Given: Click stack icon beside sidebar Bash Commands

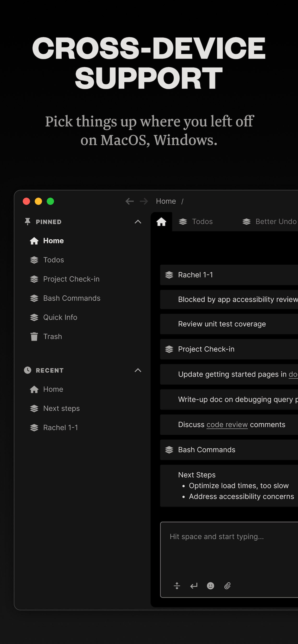Looking at the screenshot, I should (34, 298).
